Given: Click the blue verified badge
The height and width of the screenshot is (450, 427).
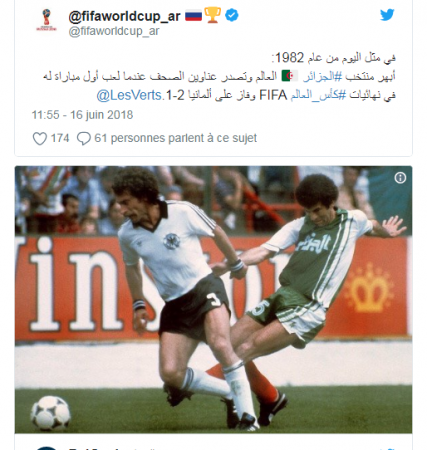Looking at the screenshot, I should pyautogui.click(x=231, y=15).
